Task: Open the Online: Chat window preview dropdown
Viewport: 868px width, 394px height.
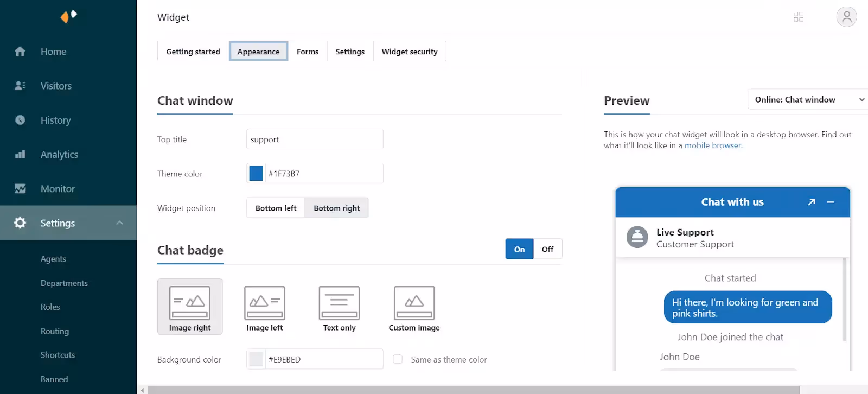Action: pyautogui.click(x=808, y=100)
